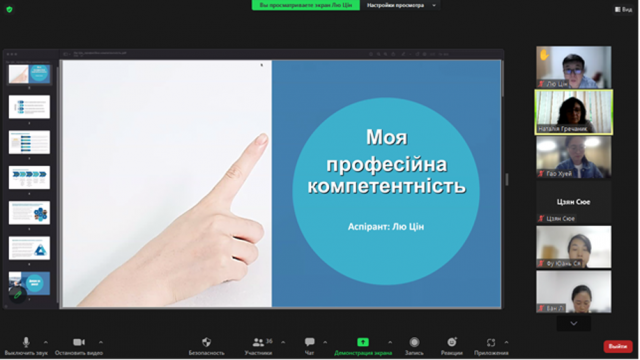Open the Чат chat panel
Viewport: 640px width, 360px height.
[309, 347]
